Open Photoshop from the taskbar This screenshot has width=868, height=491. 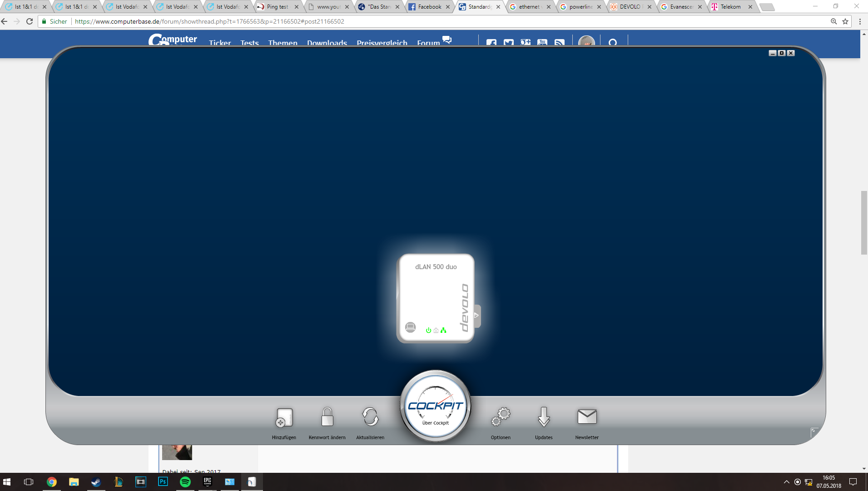tap(163, 482)
